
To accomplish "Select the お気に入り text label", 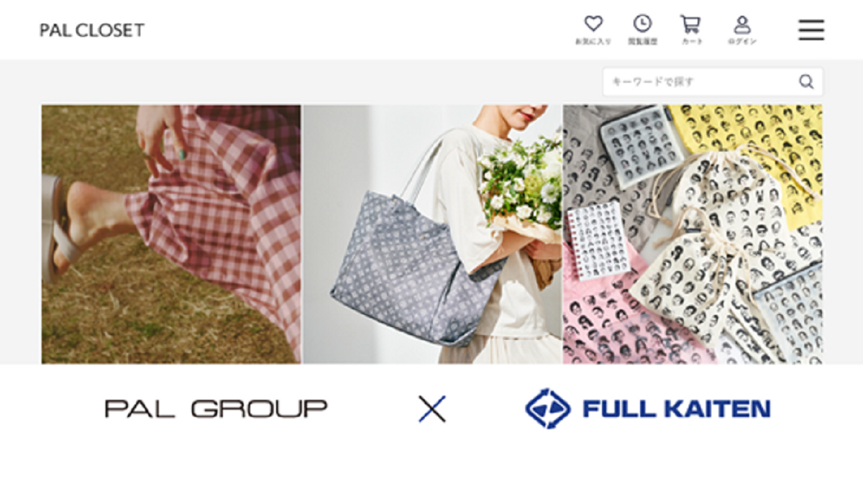I will [x=593, y=42].
